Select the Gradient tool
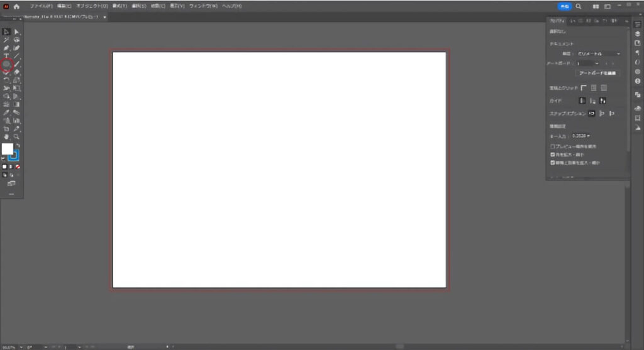 point(16,104)
